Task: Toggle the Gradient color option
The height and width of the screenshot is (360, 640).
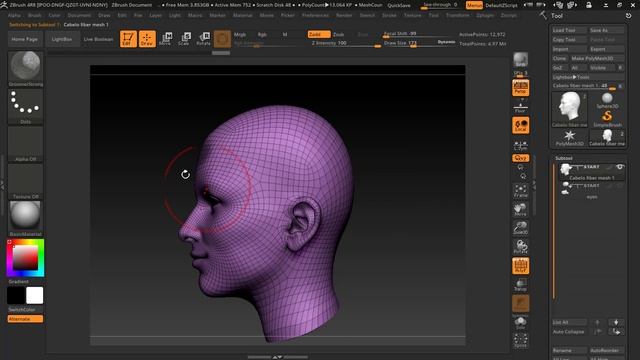Action: click(19, 282)
